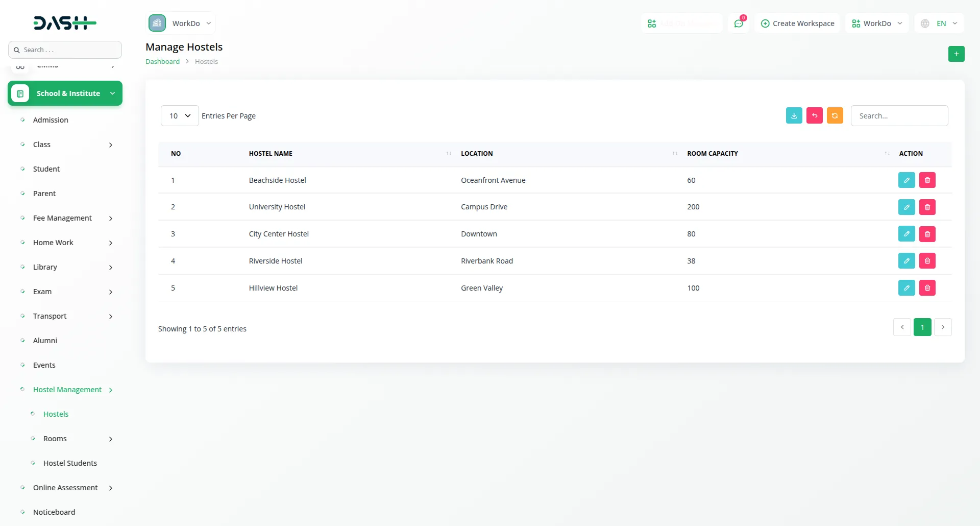980x526 pixels.
Task: Delete the City Center Hostel entry
Action: 927,234
